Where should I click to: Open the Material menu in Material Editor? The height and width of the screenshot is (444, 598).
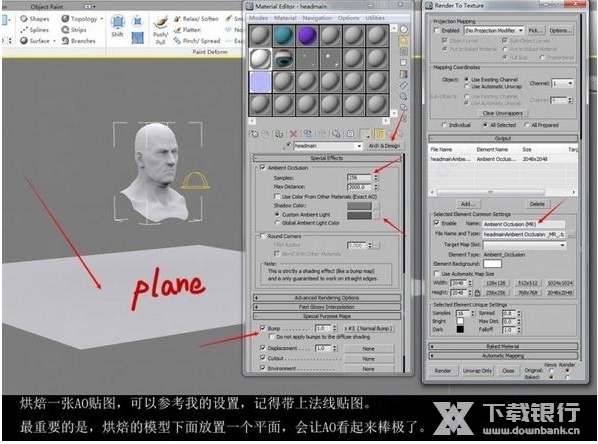285,18
